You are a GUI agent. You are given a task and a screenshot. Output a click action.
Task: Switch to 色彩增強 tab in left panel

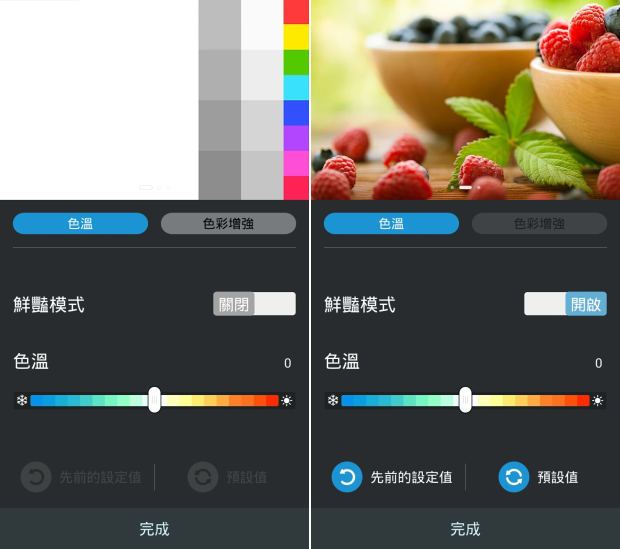coord(228,223)
